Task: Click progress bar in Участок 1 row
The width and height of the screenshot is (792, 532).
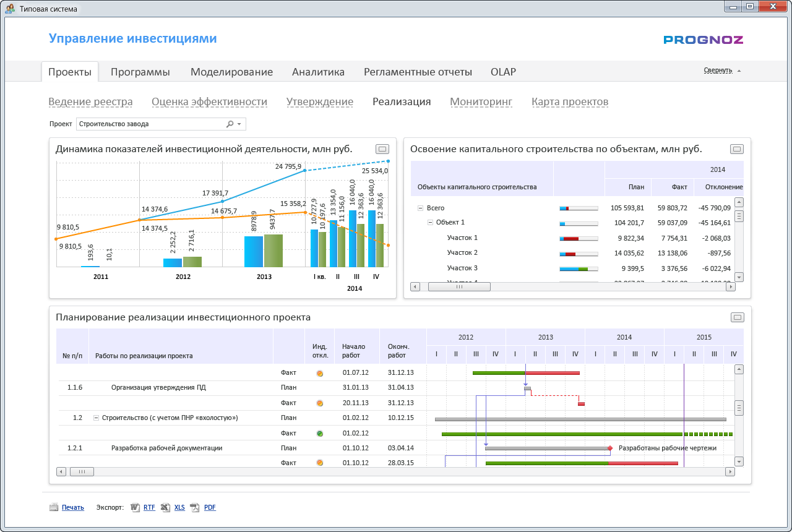Action: 579,238
